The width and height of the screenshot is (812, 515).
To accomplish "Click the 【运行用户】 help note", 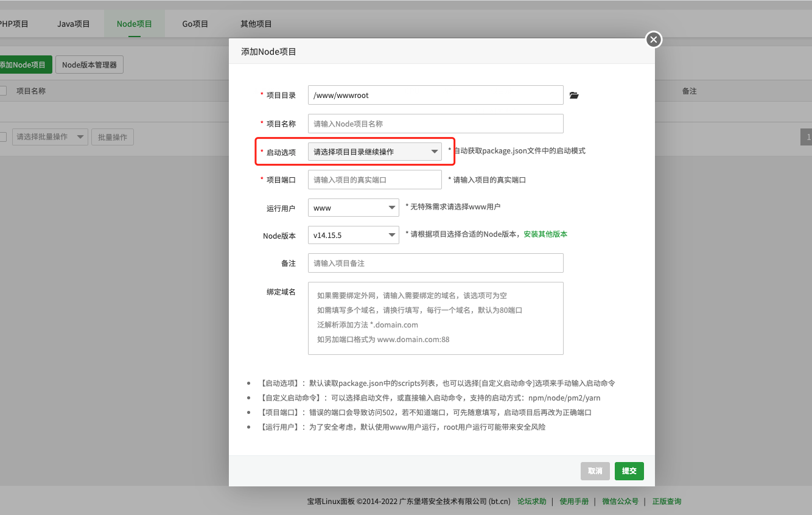I will 402,427.
